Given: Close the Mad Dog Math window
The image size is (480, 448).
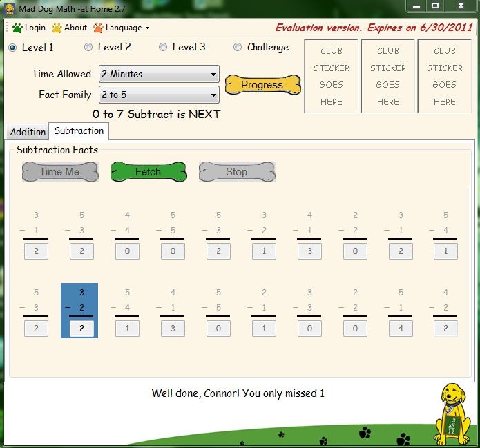Looking at the screenshot, I should tap(461, 6).
